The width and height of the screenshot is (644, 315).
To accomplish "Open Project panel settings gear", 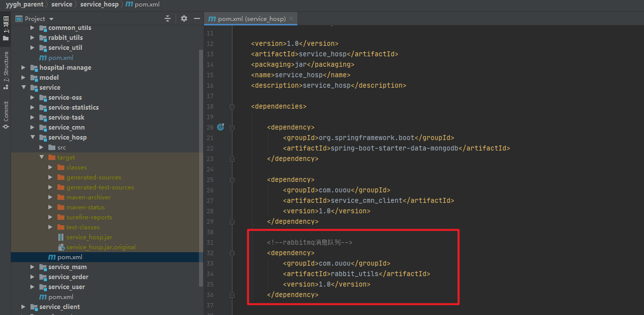I will pos(184,18).
